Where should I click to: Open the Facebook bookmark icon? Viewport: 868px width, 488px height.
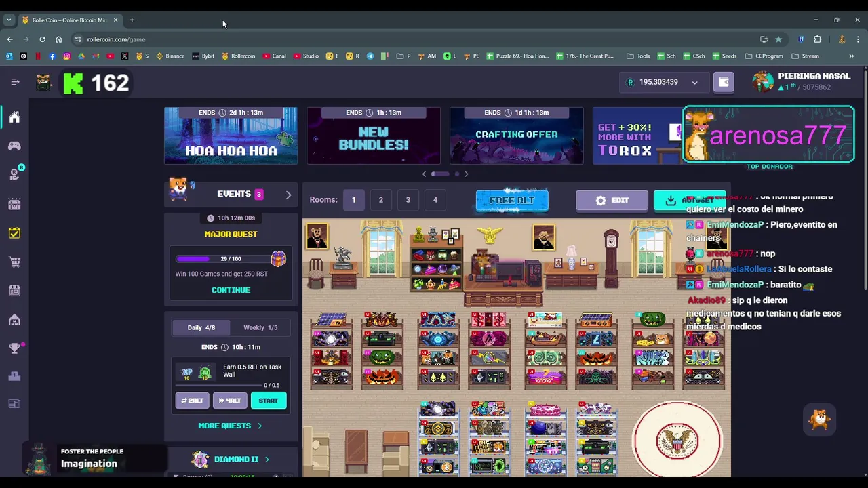(52, 56)
